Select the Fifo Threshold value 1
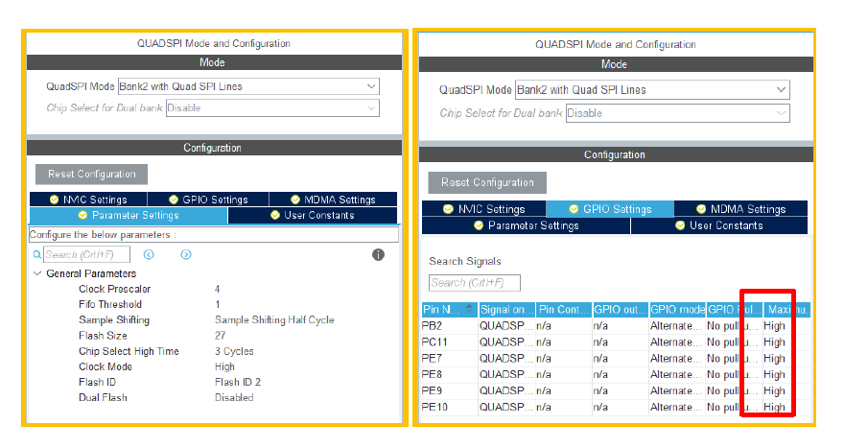868x448 pixels. [218, 304]
